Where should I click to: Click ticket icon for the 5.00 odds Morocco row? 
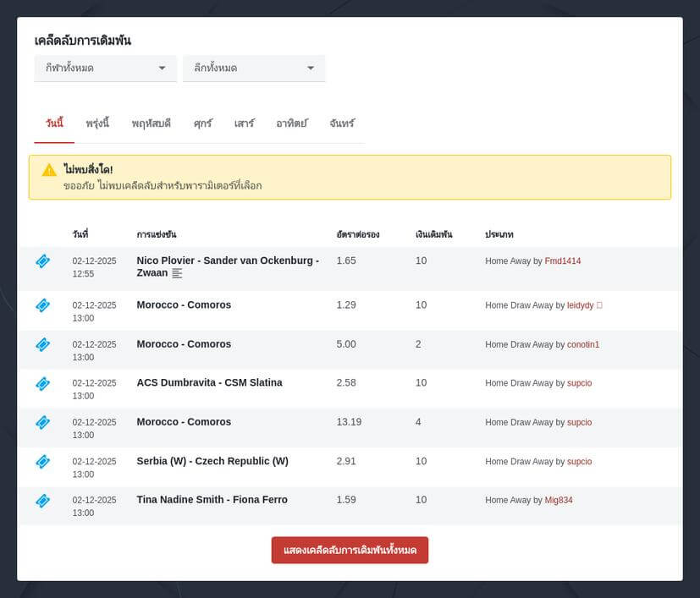coord(42,344)
